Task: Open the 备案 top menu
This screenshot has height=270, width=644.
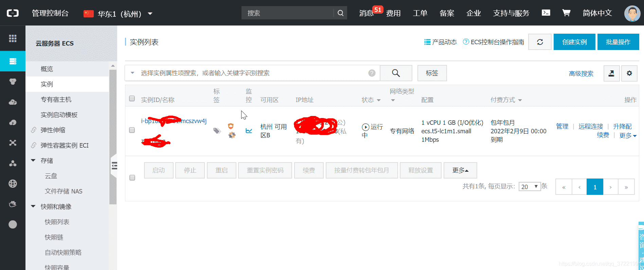Action: [447, 13]
